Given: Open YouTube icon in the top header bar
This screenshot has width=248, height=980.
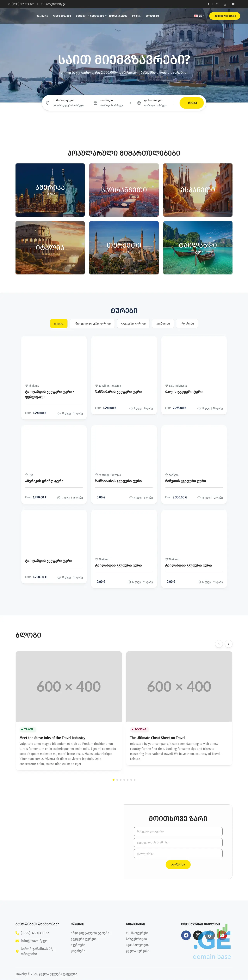Looking at the screenshot, I should tap(233, 4).
